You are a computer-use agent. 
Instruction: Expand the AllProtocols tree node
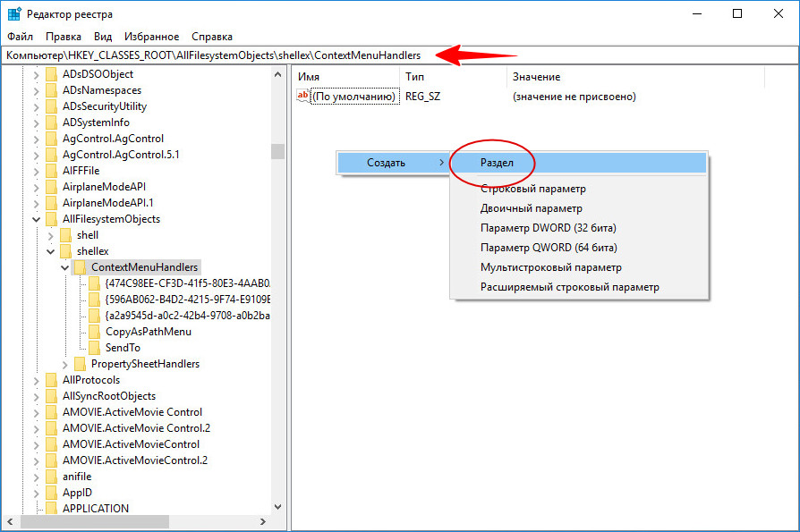pyautogui.click(x=36, y=381)
